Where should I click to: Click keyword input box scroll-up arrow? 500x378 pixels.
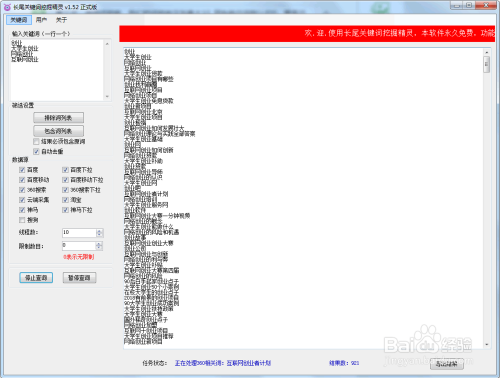coord(107,44)
